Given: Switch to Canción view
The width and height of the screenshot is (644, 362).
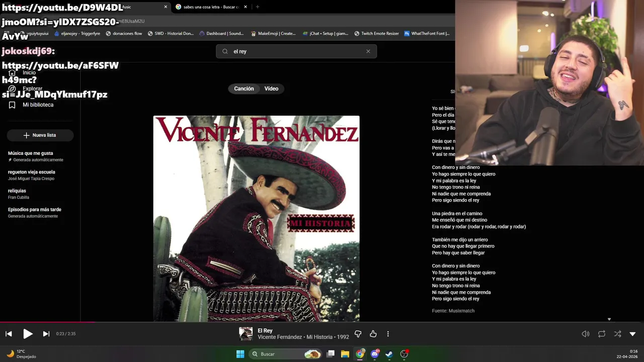Looking at the screenshot, I should click(244, 88).
